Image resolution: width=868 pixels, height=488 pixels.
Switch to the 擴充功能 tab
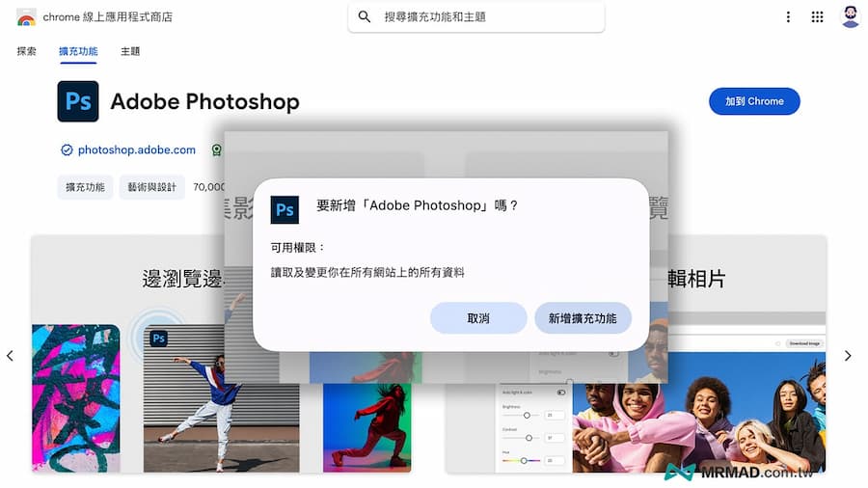click(78, 51)
